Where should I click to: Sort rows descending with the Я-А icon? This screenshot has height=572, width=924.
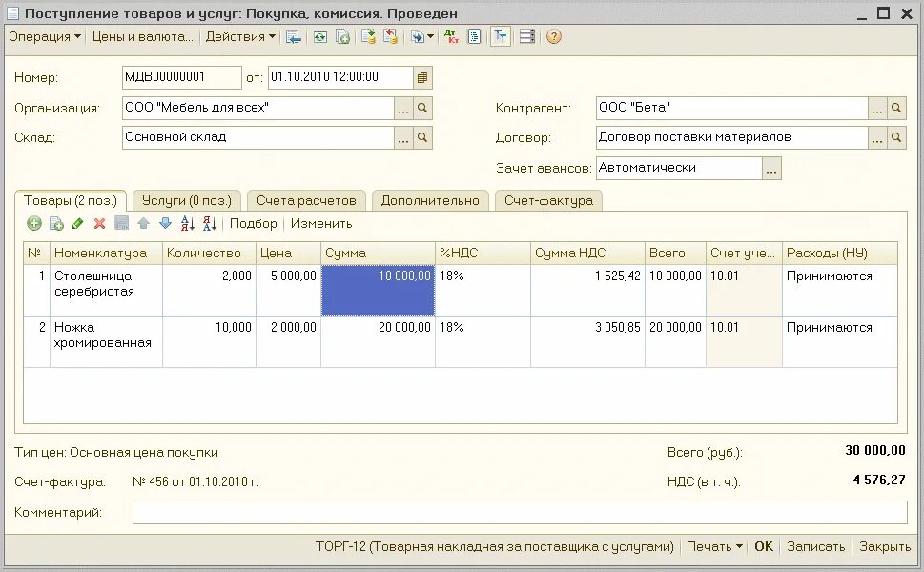pyautogui.click(x=209, y=223)
